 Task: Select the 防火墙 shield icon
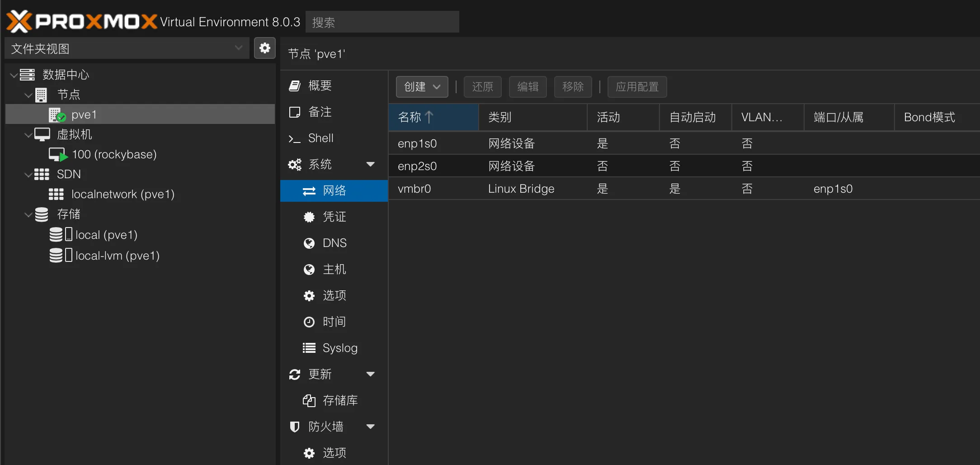coord(294,427)
